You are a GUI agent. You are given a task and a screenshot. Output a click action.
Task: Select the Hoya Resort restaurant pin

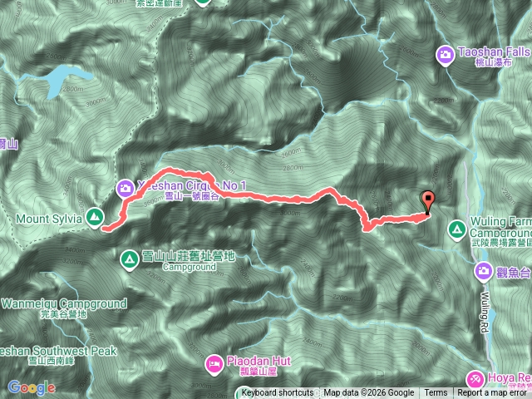click(475, 380)
